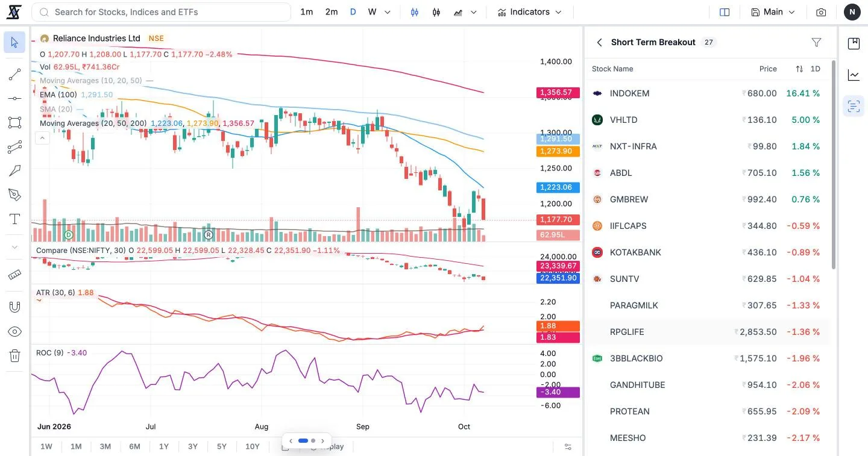Open the Indicators dropdown
The height and width of the screenshot is (456, 868).
529,12
